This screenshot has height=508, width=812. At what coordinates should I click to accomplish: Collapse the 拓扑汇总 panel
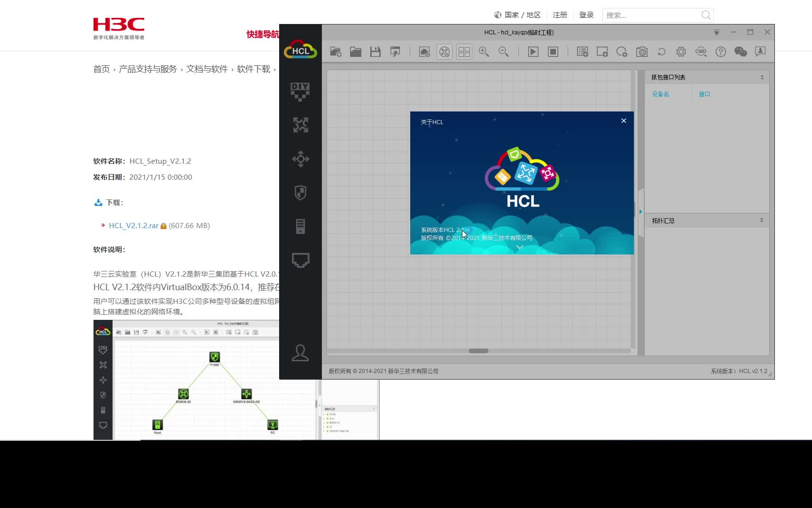[x=762, y=220]
